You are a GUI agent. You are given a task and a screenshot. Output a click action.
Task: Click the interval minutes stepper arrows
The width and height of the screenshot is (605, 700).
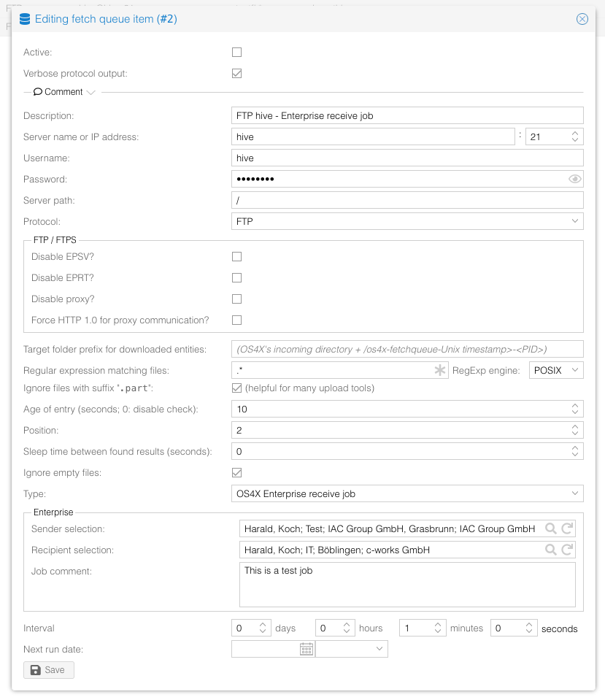(x=438, y=628)
